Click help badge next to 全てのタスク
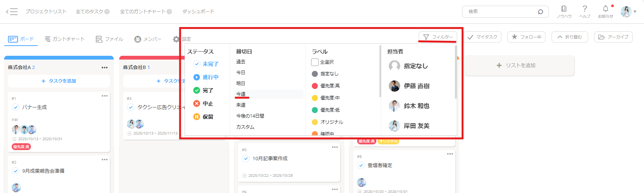Viewport: 644px width, 193px height. (107, 12)
